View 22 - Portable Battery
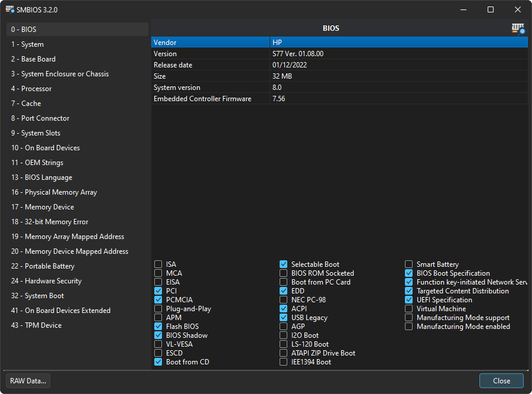 point(77,266)
